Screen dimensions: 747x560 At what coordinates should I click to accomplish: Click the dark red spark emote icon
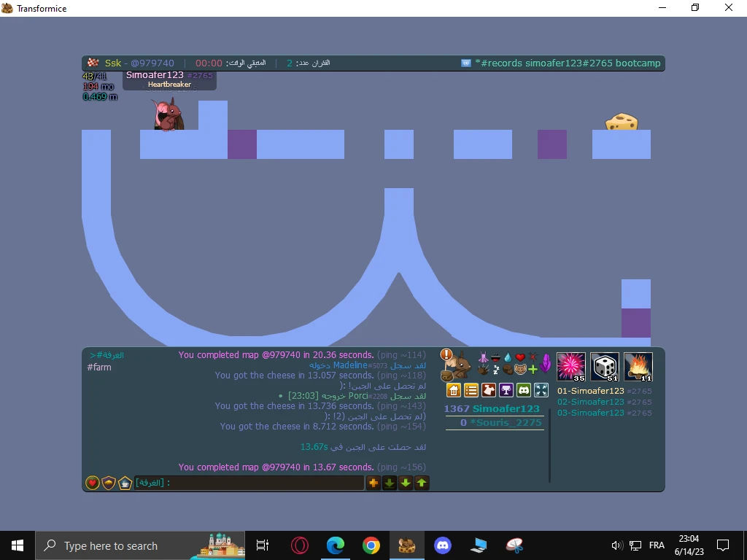(533, 357)
